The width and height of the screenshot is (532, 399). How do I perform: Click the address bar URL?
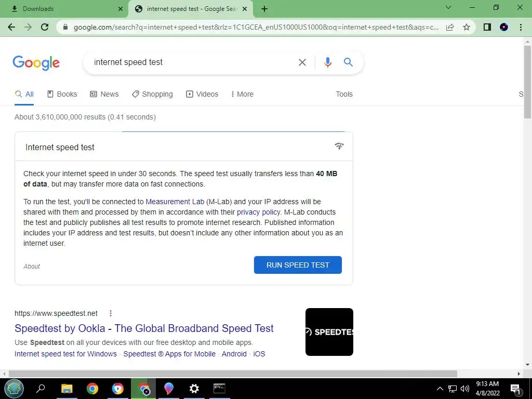click(x=256, y=27)
